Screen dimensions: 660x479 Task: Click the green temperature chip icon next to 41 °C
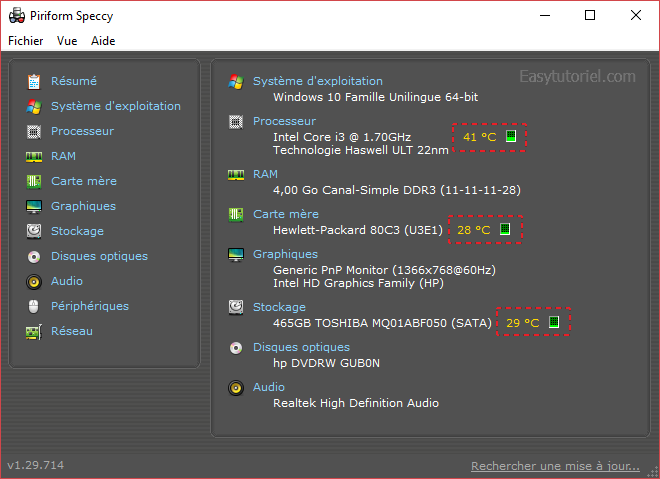pyautogui.click(x=511, y=136)
